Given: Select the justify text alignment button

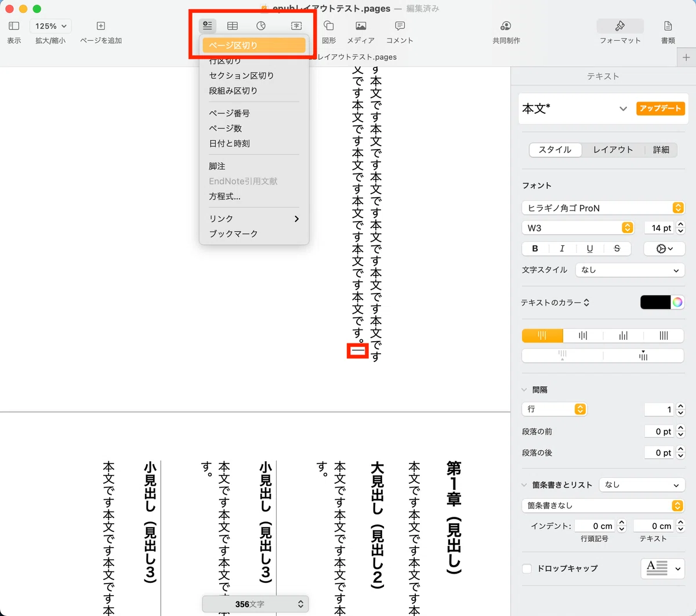Looking at the screenshot, I should pyautogui.click(x=664, y=336).
